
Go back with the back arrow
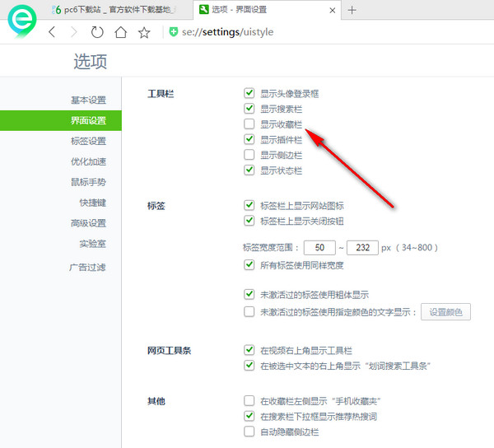52,32
